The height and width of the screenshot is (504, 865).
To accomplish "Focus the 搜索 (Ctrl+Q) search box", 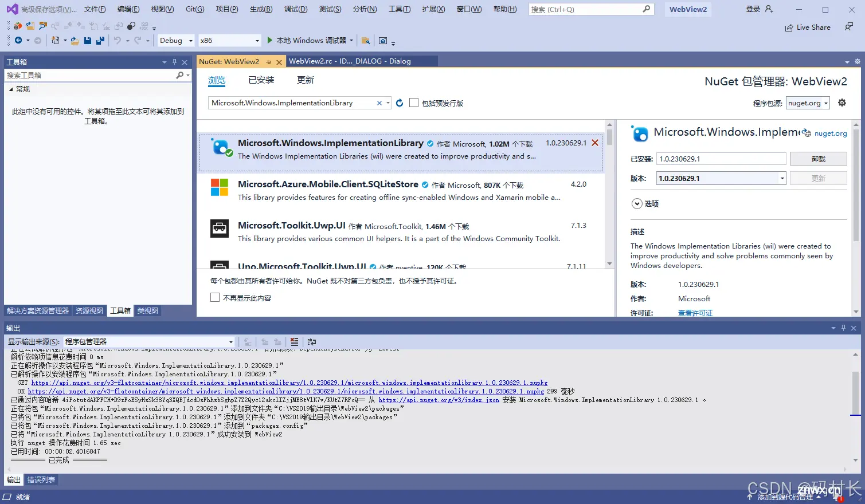I will 591,9.
